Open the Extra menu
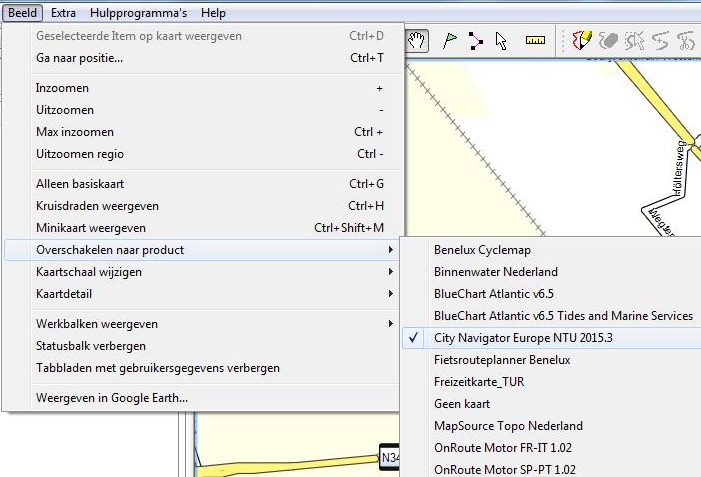The height and width of the screenshot is (477, 701). (x=63, y=13)
